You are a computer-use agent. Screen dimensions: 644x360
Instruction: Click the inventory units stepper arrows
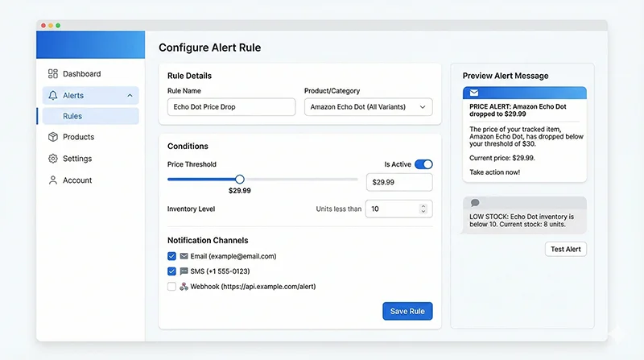tap(423, 209)
